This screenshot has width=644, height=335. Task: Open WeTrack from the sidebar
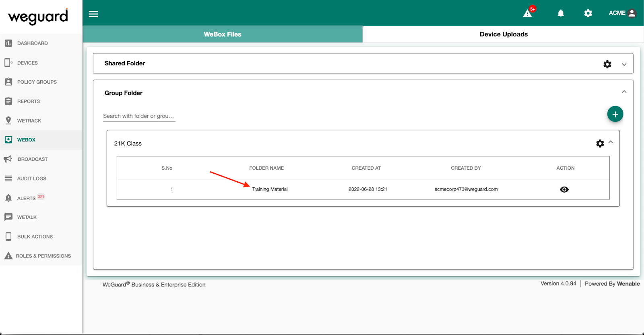click(x=29, y=121)
